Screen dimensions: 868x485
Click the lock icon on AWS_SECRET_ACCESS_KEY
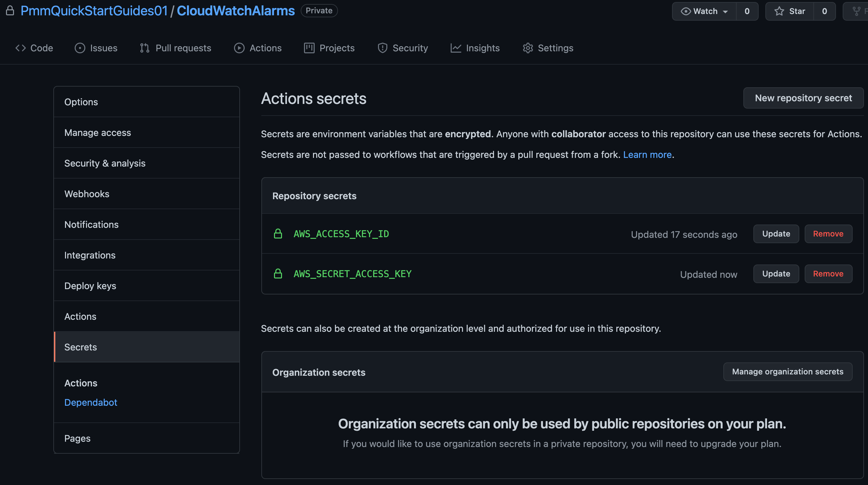(x=277, y=273)
